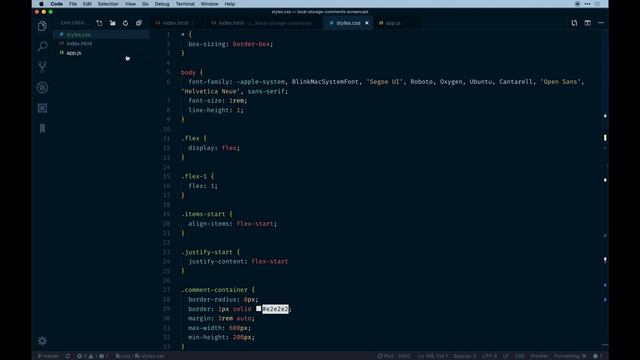Image resolution: width=640 pixels, height=360 pixels.
Task: Open the editor More Actions ellipsis
Action: point(601,23)
